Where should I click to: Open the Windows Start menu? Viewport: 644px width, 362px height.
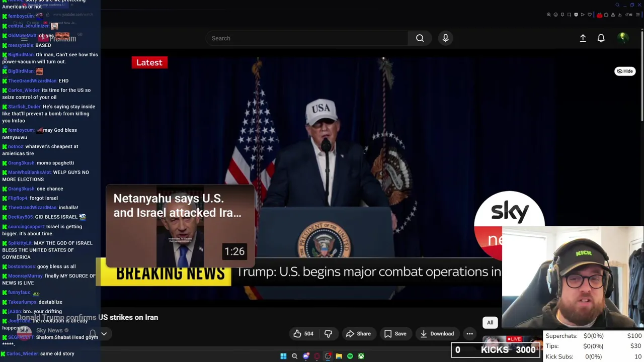283,356
